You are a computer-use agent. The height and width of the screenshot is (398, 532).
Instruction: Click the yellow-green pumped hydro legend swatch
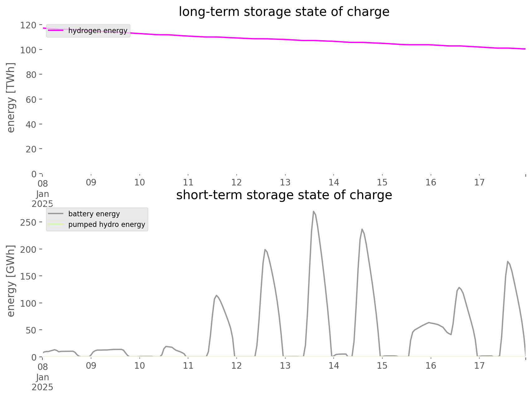(56, 224)
